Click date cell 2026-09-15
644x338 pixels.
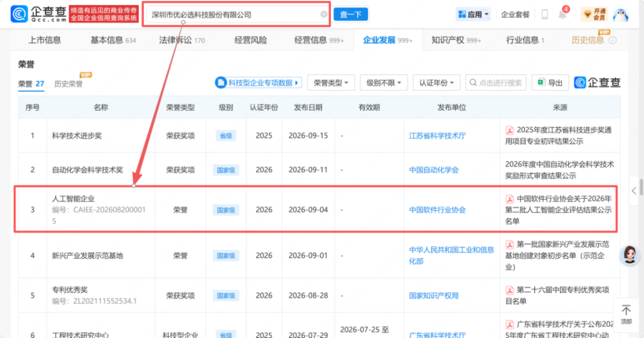308,136
